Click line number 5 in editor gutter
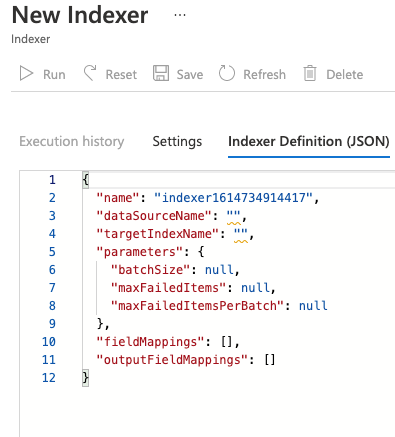This screenshot has width=395, height=437. (52, 252)
